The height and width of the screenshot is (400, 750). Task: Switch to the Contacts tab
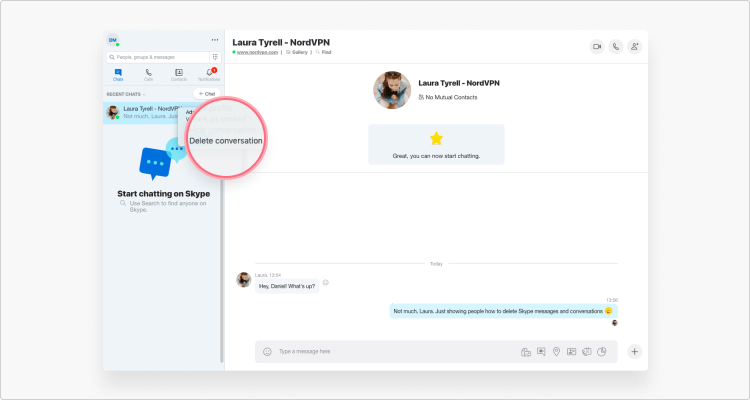point(179,75)
